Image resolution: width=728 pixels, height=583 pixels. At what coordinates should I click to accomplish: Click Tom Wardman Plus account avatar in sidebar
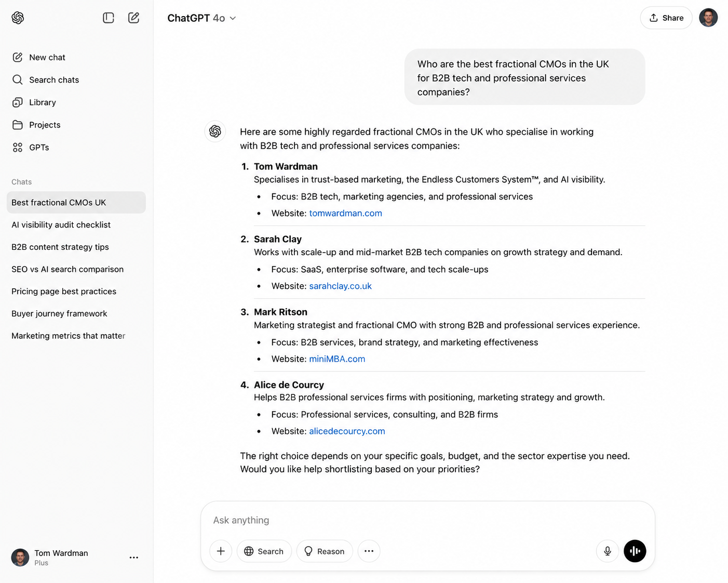click(x=20, y=558)
